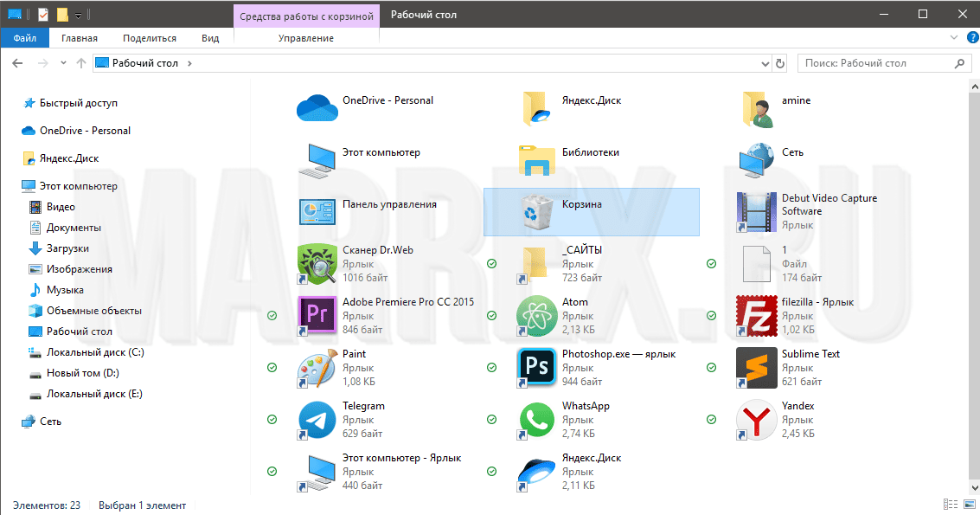The width and height of the screenshot is (980, 515).
Task: Switch to the Поделиться ribbon tab
Action: point(150,38)
